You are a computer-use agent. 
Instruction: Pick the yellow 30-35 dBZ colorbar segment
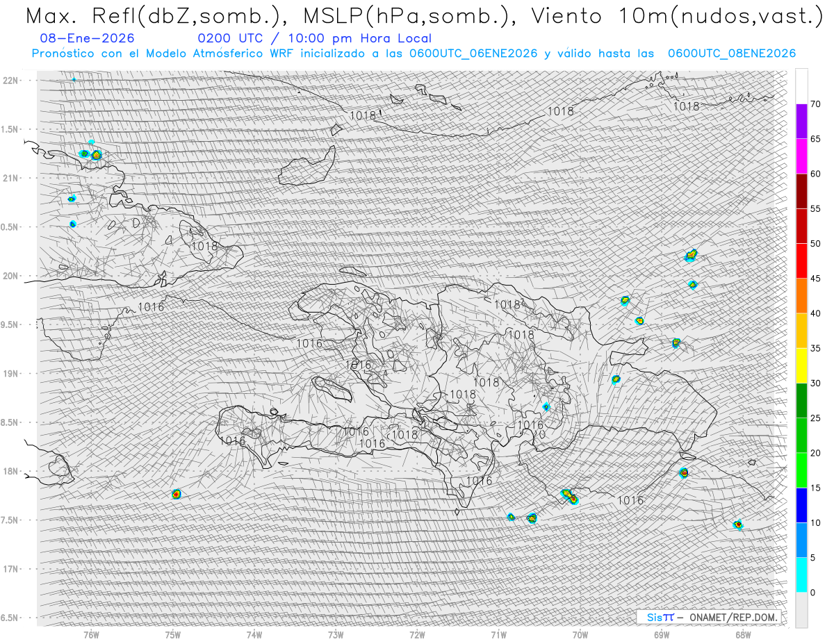tap(801, 365)
